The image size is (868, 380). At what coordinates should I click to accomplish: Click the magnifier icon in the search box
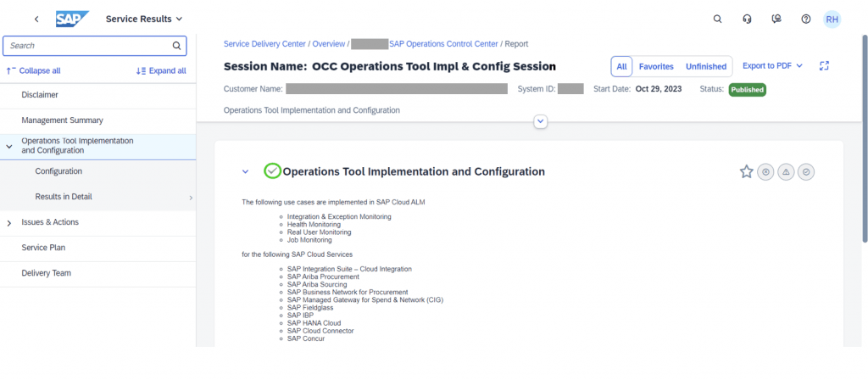(x=176, y=46)
